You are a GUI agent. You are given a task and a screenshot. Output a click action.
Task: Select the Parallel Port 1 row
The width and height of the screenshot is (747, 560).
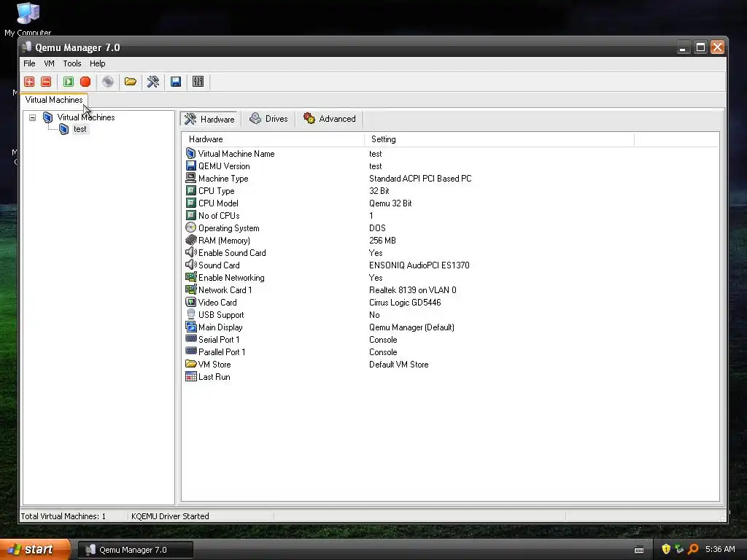point(450,351)
